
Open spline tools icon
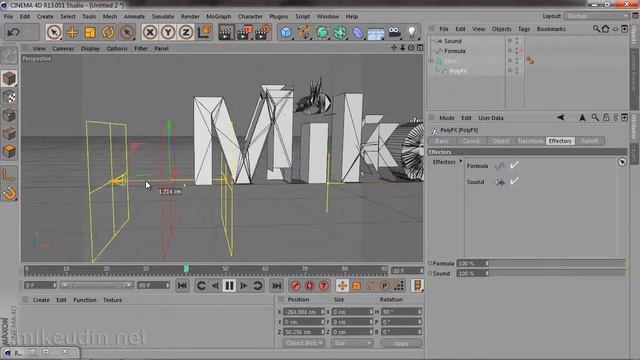tap(304, 32)
